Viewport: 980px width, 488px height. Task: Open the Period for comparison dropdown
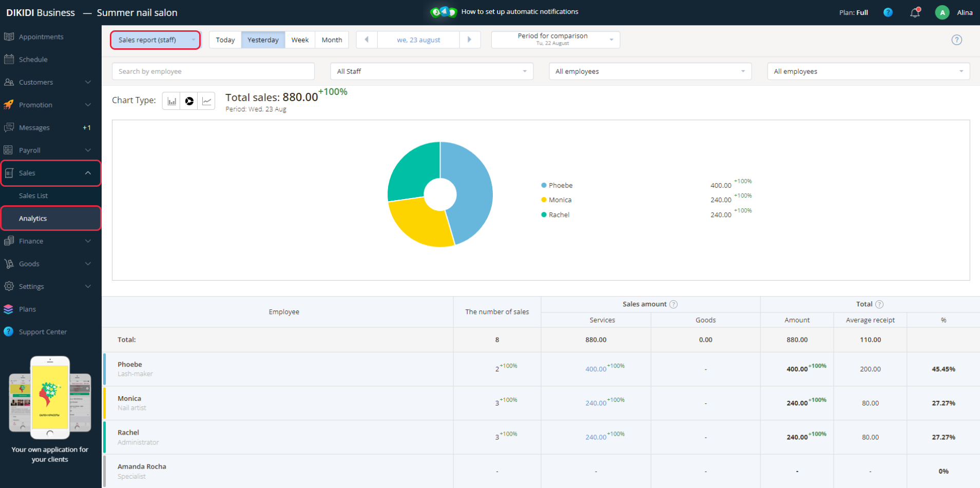pyautogui.click(x=555, y=40)
